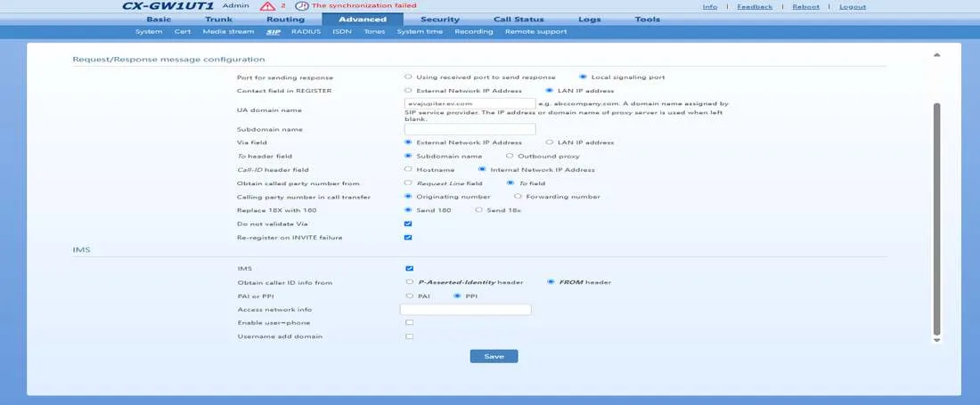Select Send 180 radio

click(x=408, y=210)
